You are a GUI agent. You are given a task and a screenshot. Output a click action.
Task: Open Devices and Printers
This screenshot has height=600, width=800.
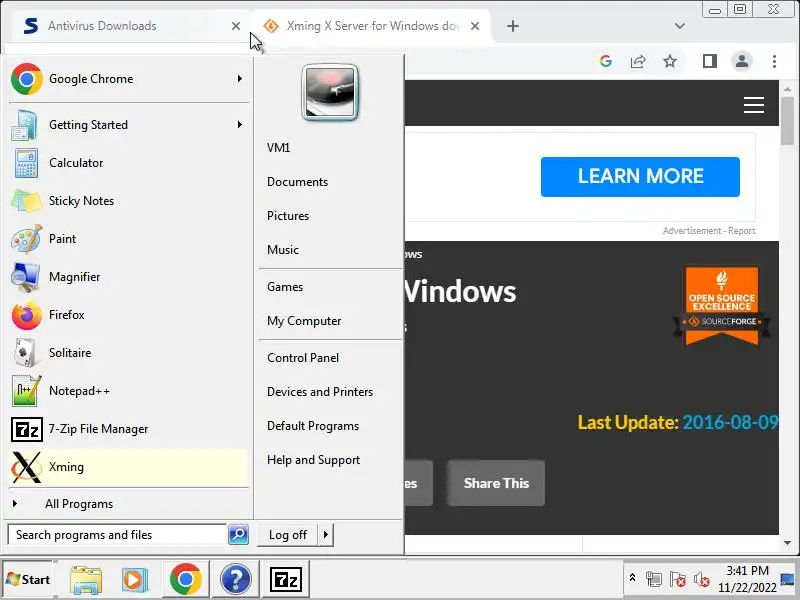click(320, 392)
